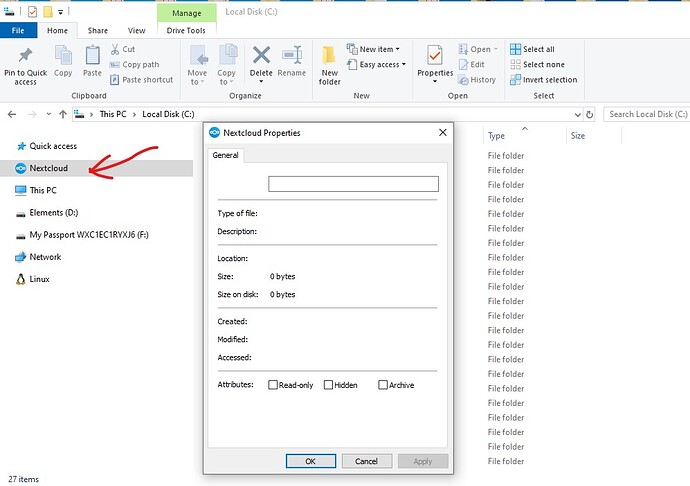Open the Drive Tools tab
The image size is (690, 486).
pos(186,30)
